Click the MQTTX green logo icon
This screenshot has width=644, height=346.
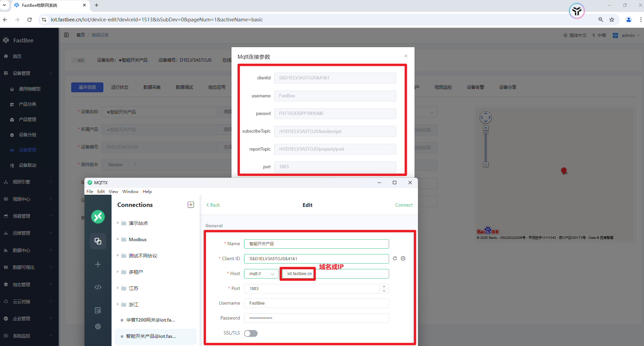pyautogui.click(x=98, y=217)
